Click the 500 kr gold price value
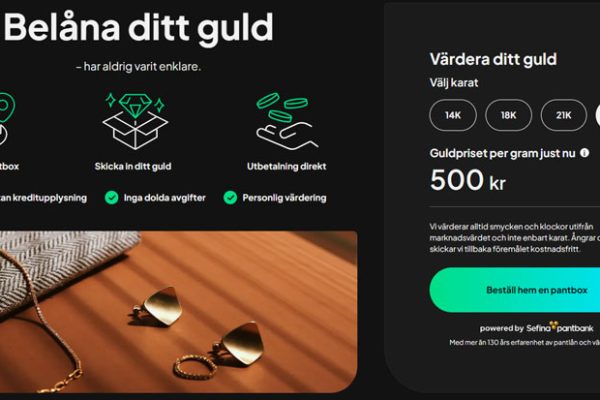The width and height of the screenshot is (600, 400). [468, 180]
